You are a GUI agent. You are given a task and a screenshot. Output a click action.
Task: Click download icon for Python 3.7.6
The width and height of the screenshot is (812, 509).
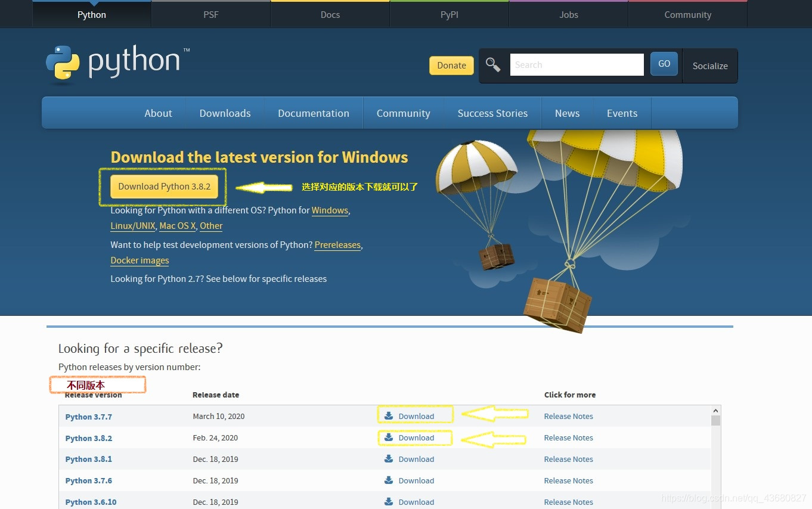pos(389,480)
